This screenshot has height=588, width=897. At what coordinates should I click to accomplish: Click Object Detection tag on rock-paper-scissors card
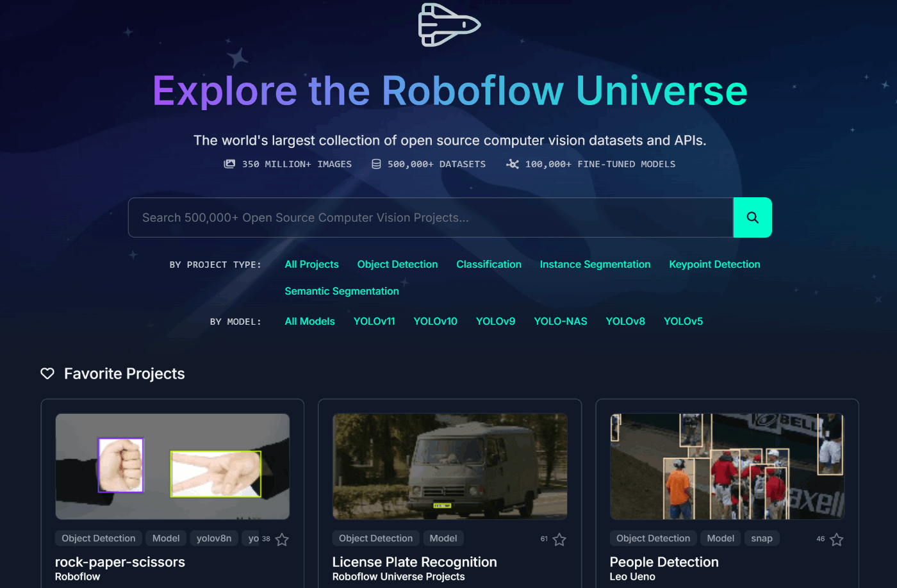(x=99, y=539)
